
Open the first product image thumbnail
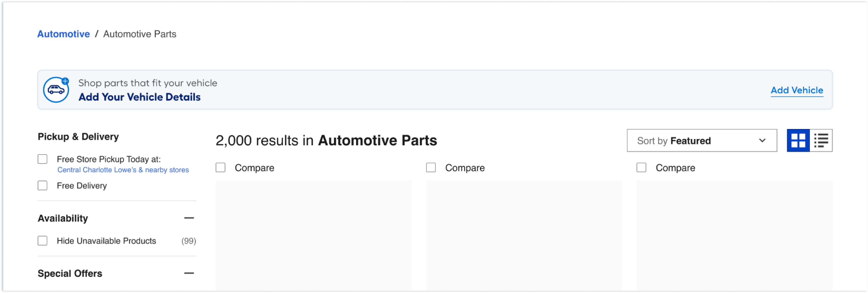[313, 235]
